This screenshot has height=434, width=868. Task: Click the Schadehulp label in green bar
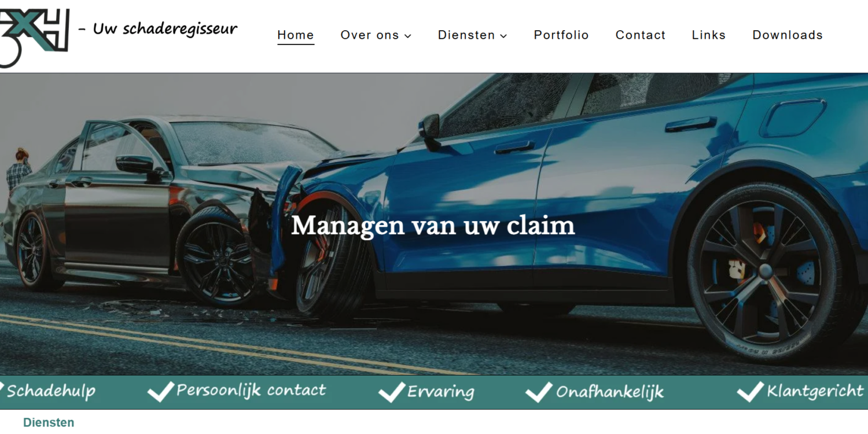tap(51, 391)
